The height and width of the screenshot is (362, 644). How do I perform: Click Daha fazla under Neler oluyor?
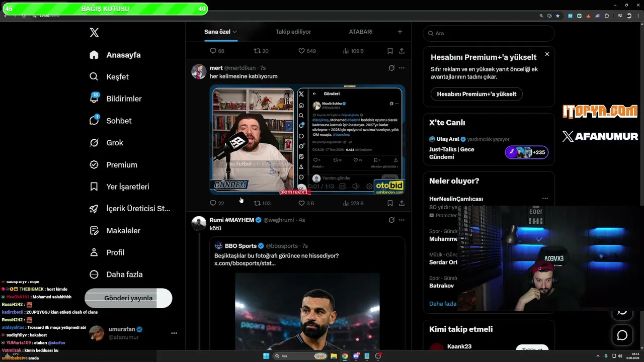(443, 304)
